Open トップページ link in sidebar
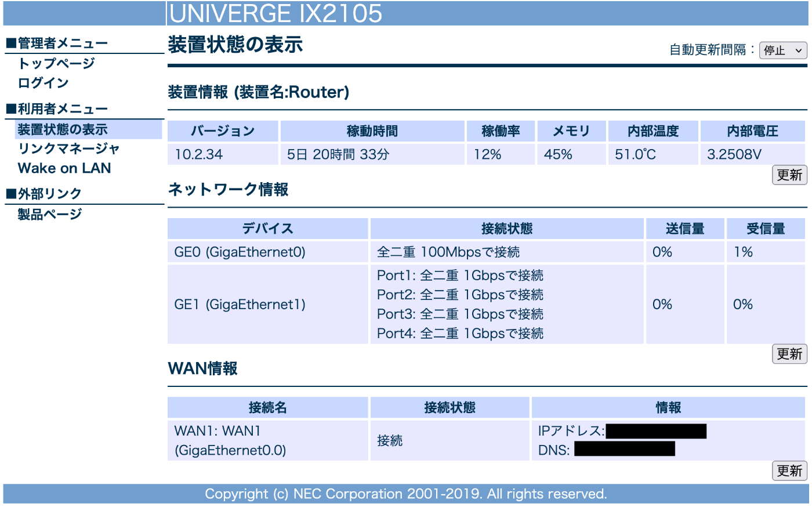Viewport: 812px width, 507px height. 56,63
